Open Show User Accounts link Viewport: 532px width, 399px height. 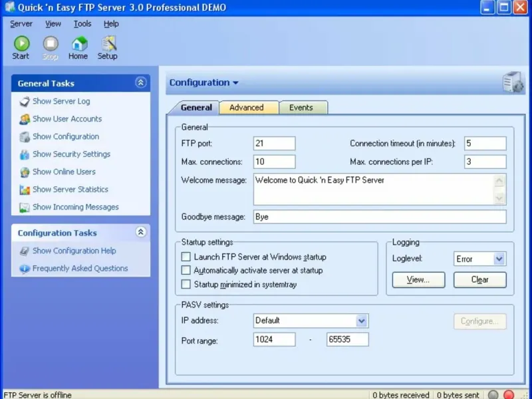click(67, 119)
